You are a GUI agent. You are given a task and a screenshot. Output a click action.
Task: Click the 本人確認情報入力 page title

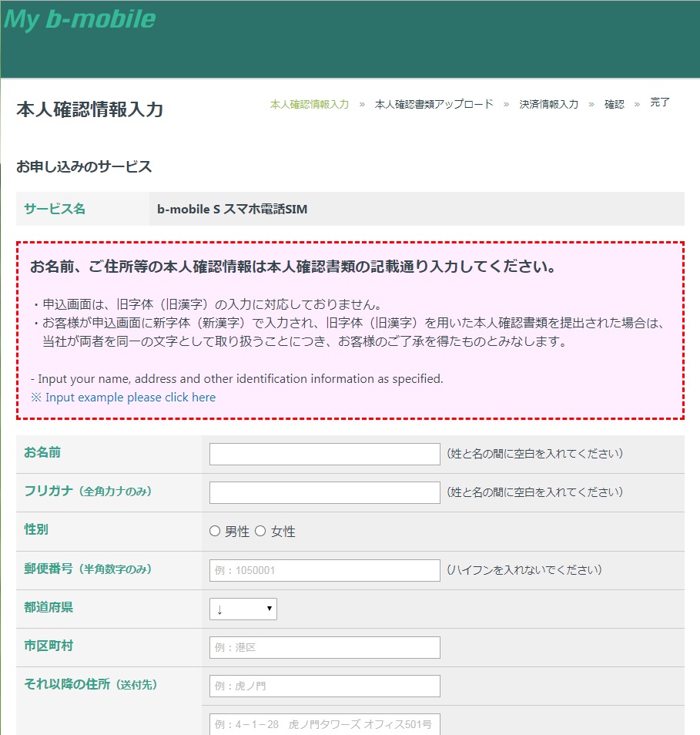(89, 109)
